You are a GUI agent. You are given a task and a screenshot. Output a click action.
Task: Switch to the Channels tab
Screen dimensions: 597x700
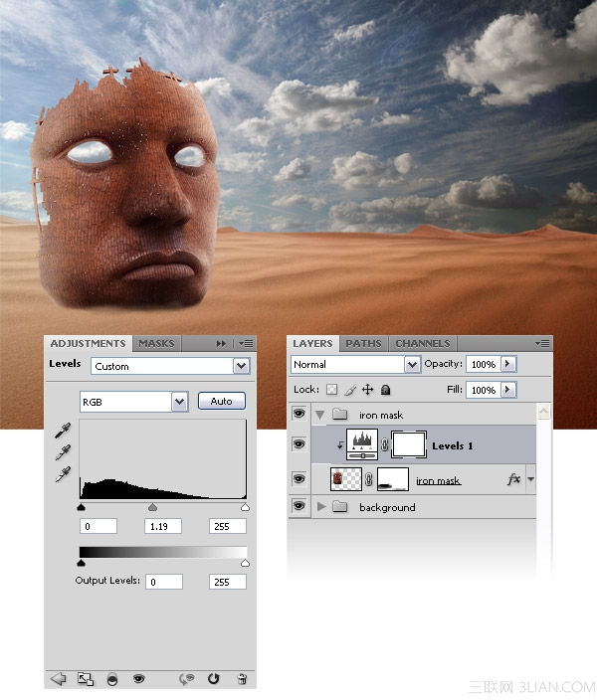tap(422, 343)
